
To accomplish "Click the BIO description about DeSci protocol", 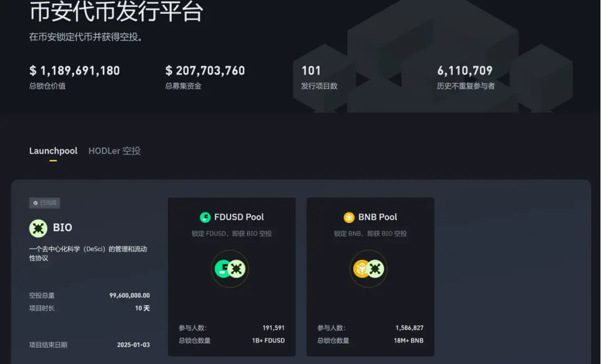I will tap(88, 253).
